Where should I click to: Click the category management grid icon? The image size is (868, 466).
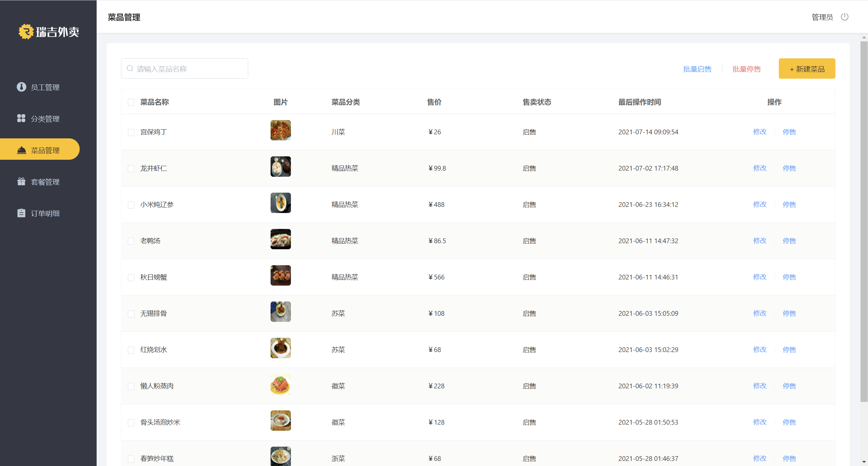coord(21,118)
